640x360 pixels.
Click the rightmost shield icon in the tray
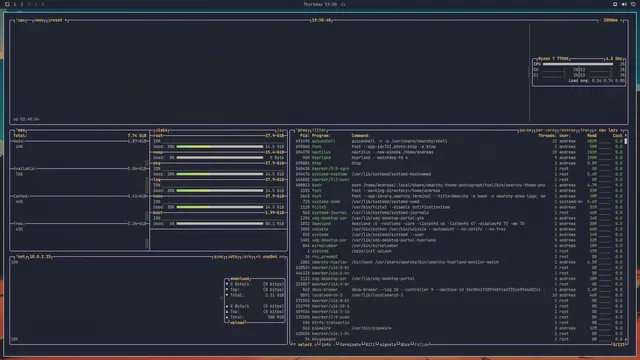tap(633, 4)
